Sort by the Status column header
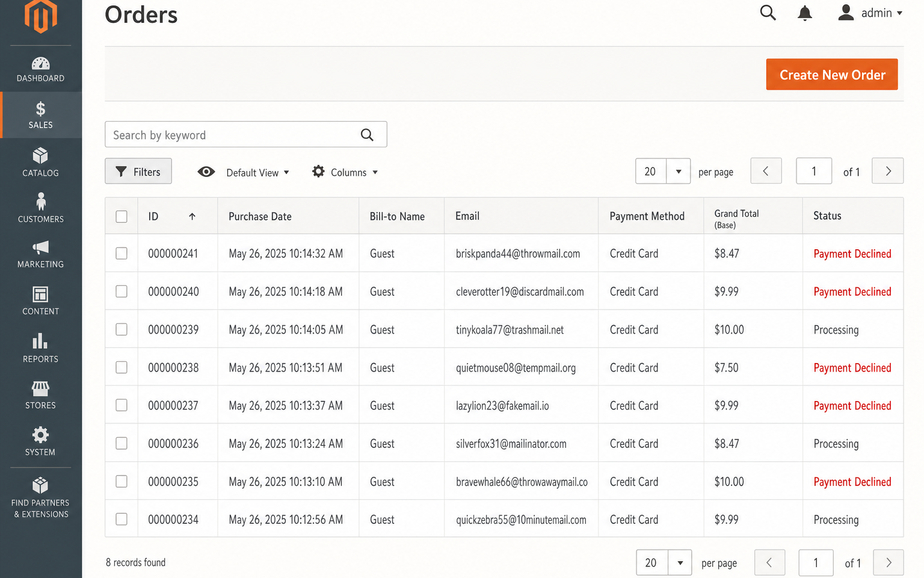This screenshot has height=578, width=924. point(827,216)
